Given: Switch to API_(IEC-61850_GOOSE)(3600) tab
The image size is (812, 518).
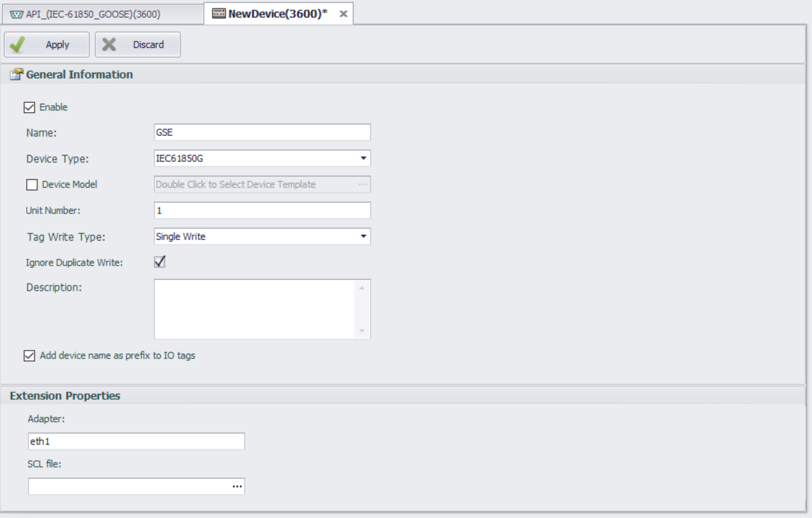Looking at the screenshot, I should 93,14.
